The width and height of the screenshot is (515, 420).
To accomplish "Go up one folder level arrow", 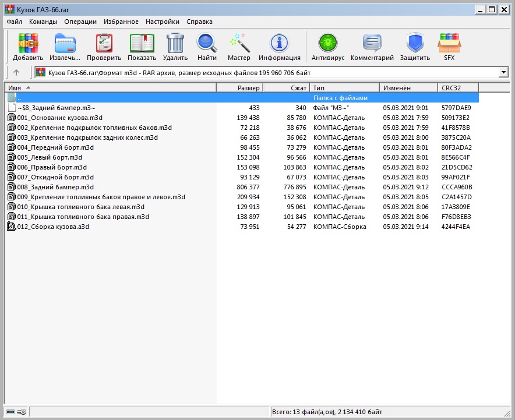I will (16, 72).
